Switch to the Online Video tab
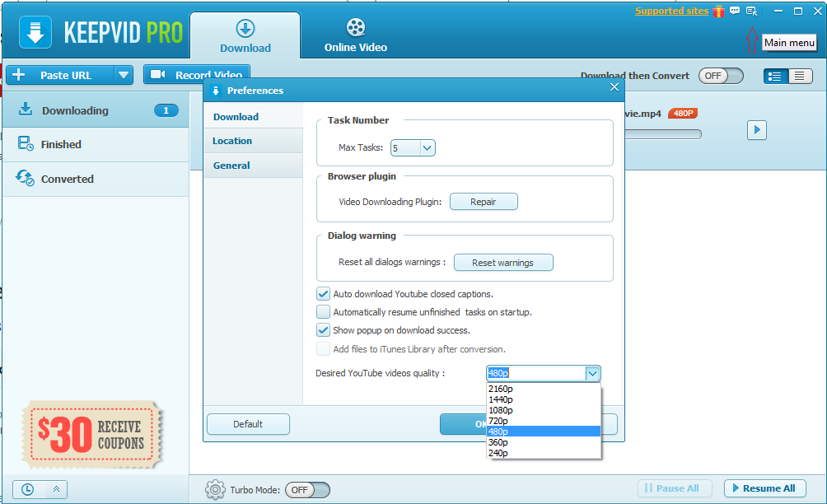 tap(356, 36)
